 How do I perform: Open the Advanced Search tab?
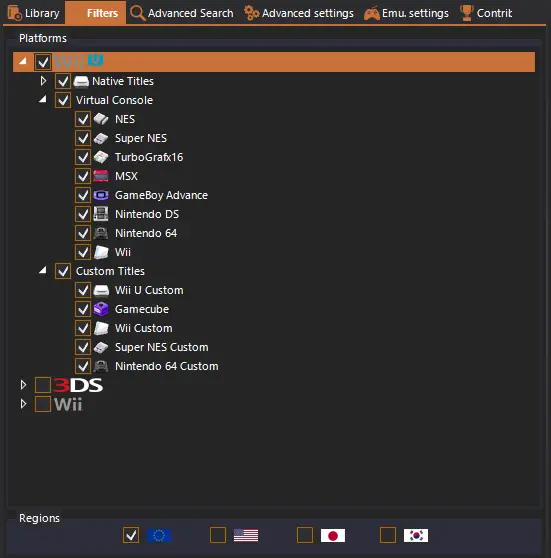[x=182, y=13]
